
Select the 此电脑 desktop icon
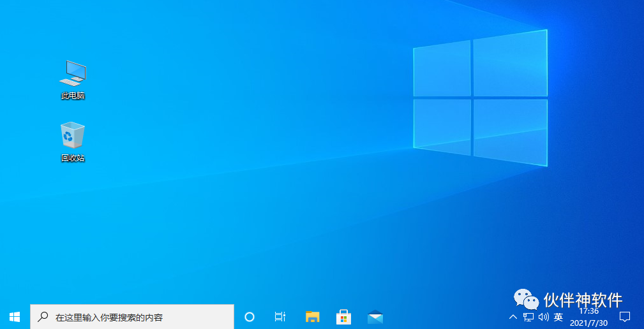73,80
